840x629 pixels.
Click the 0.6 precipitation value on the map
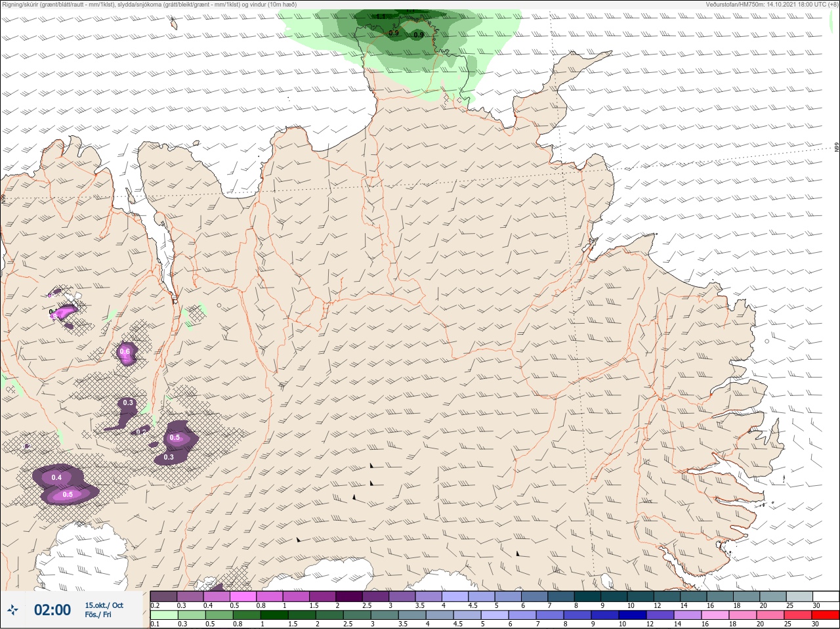(125, 352)
